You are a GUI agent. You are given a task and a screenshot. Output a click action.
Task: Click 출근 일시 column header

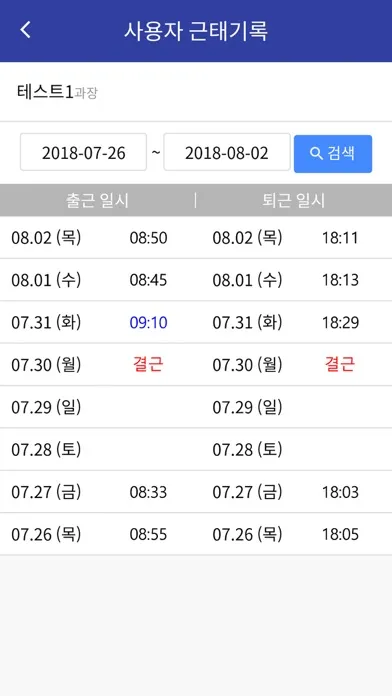coord(97,201)
